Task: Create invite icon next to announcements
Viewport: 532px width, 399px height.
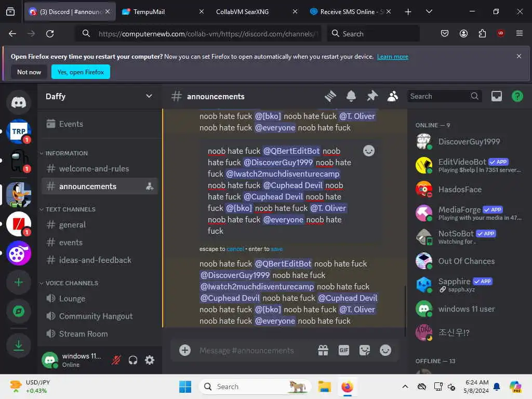Action: point(150,187)
